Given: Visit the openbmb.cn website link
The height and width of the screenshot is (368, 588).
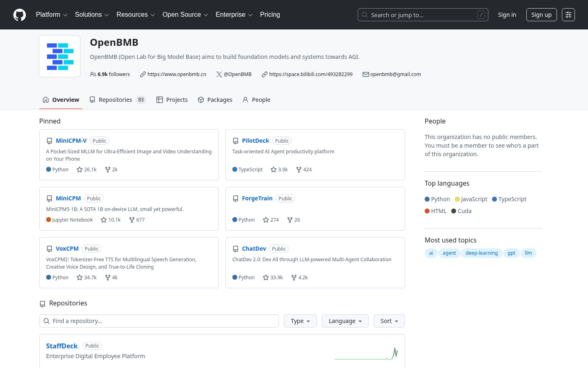Looking at the screenshot, I should coord(177,74).
